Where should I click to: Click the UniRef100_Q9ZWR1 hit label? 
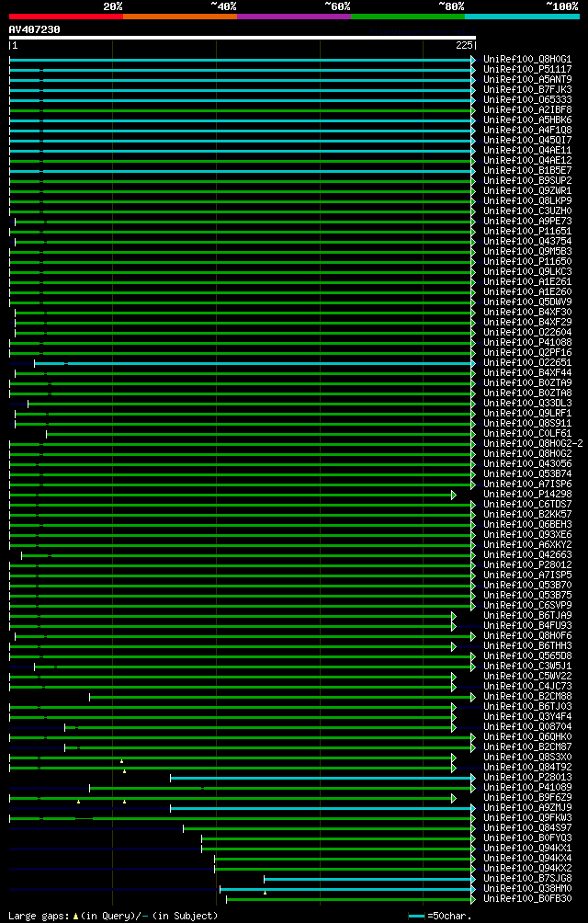pos(526,191)
